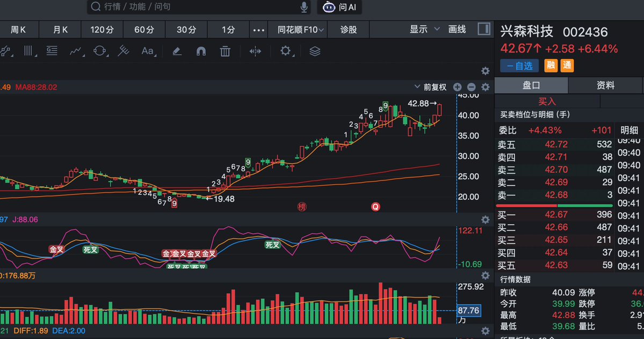This screenshot has width=644, height=339.
Task: Switch to 周K weekly chart
Action: pyautogui.click(x=18, y=30)
